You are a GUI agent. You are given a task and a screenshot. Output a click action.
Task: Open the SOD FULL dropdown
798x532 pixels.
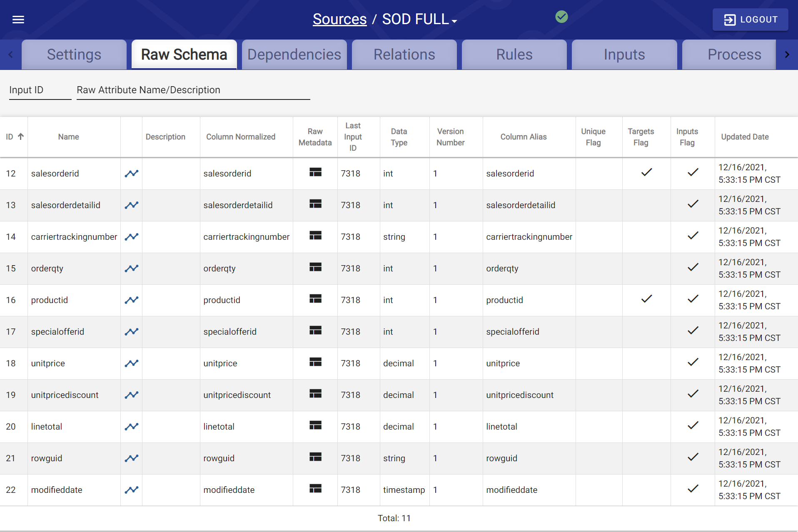click(419, 19)
